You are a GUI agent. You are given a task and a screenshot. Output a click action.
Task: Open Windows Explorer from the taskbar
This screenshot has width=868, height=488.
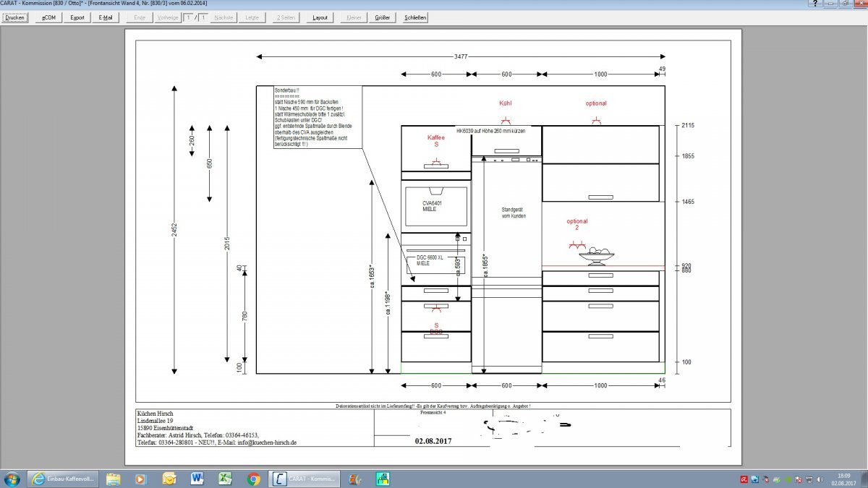click(x=113, y=479)
